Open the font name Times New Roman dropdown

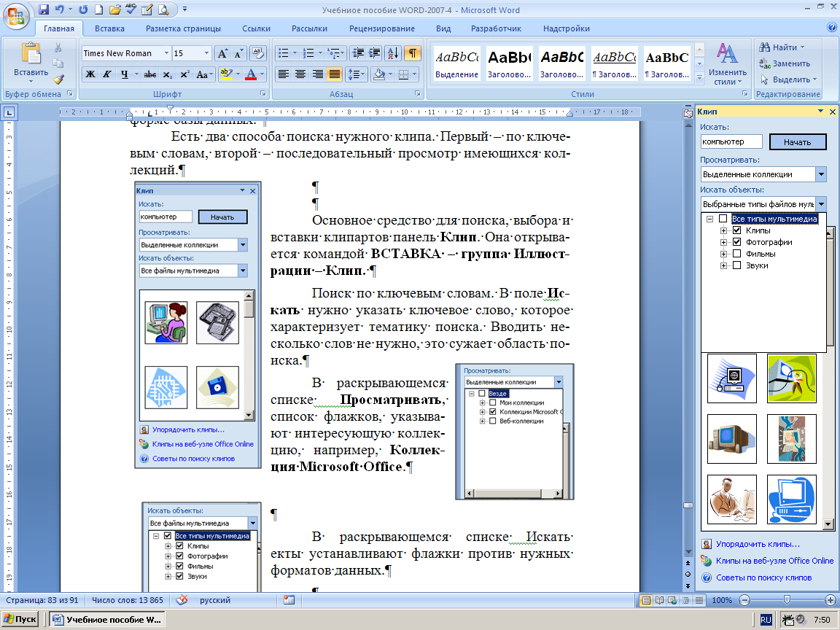[166, 53]
